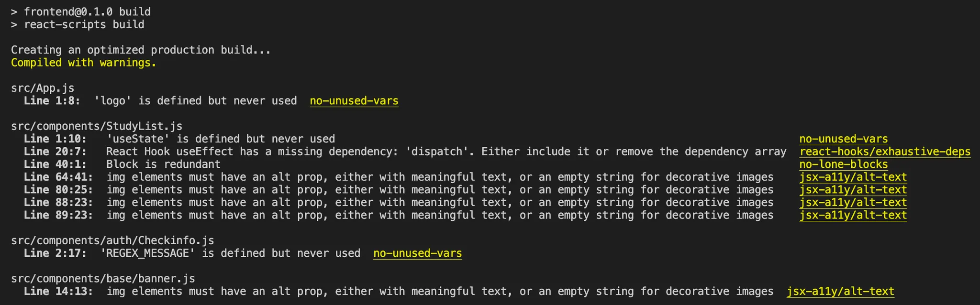Image resolution: width=980 pixels, height=305 pixels.
Task: Click the src/App.js file path
Action: [x=43, y=88]
